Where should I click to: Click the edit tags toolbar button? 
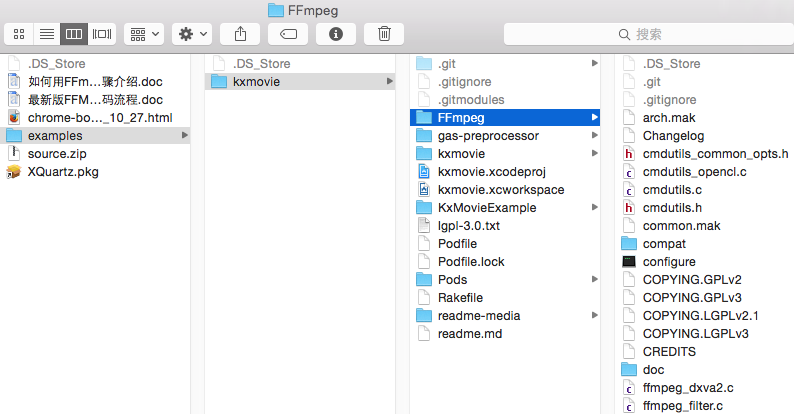[288, 34]
